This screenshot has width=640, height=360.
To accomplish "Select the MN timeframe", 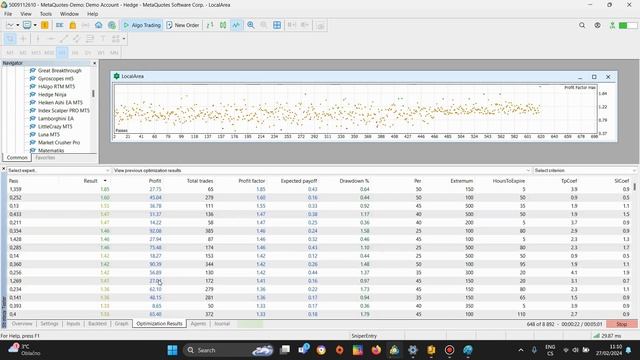I will point(114,53).
